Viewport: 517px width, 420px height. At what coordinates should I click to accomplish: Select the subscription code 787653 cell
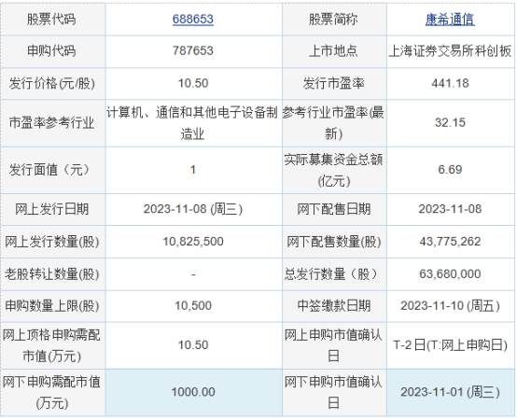(x=193, y=51)
